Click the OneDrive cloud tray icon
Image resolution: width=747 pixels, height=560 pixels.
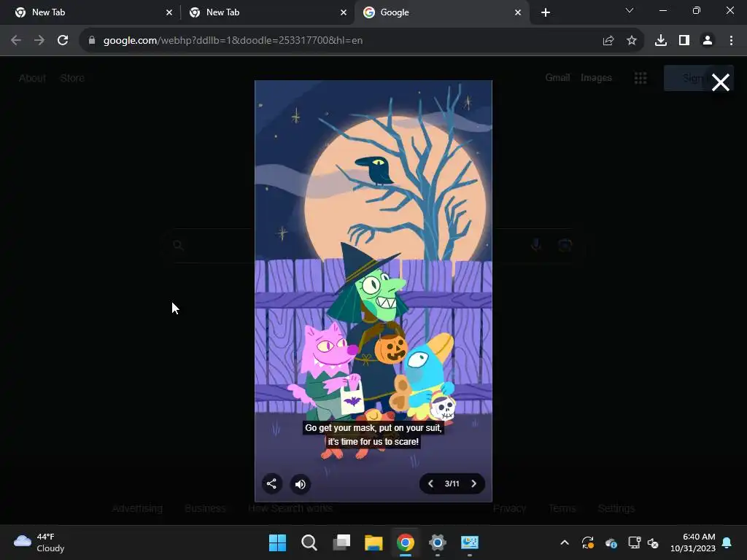tap(611, 542)
